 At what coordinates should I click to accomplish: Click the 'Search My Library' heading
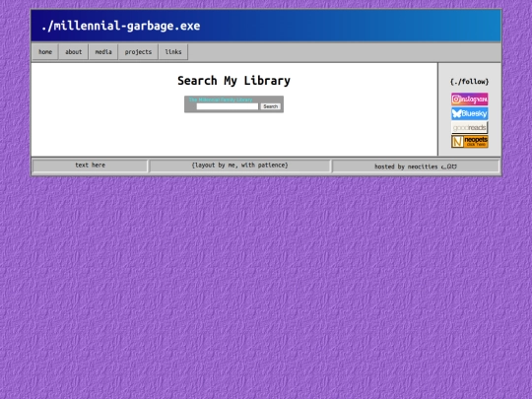click(x=233, y=81)
